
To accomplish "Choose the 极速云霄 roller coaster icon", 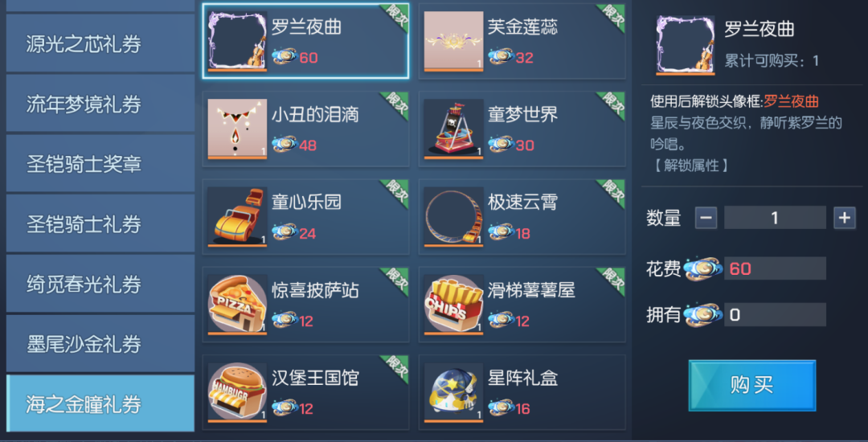I will (453, 217).
